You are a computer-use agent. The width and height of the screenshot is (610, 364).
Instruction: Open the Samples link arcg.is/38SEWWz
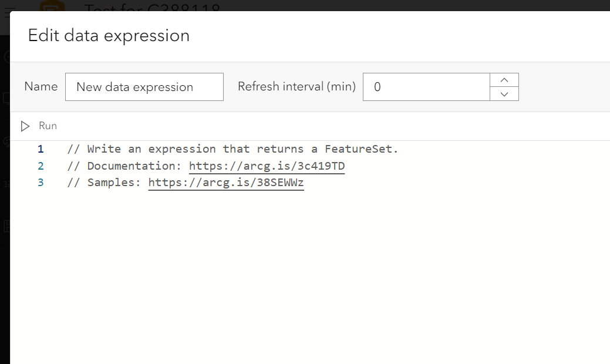226,182
